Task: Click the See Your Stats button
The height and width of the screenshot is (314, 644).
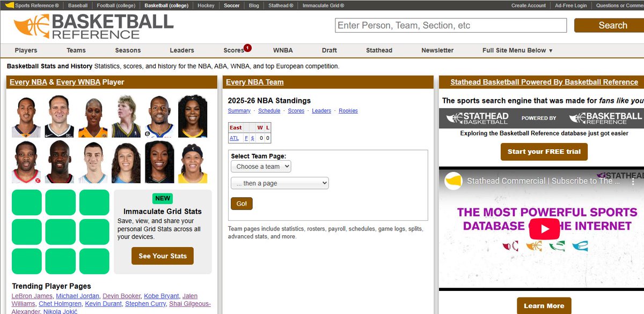Action: pyautogui.click(x=163, y=256)
